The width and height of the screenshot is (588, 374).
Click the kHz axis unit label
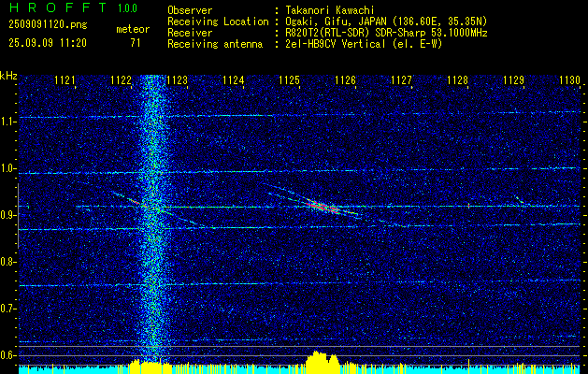pos(8,76)
